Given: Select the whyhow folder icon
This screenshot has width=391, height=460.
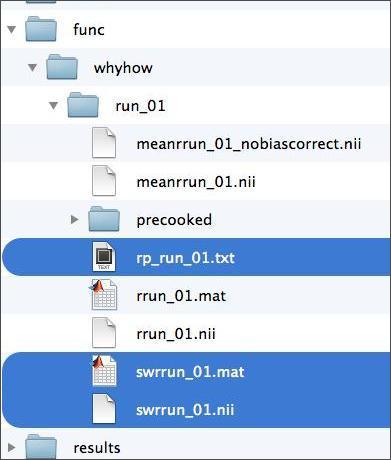Looking at the screenshot, I should pos(62,67).
